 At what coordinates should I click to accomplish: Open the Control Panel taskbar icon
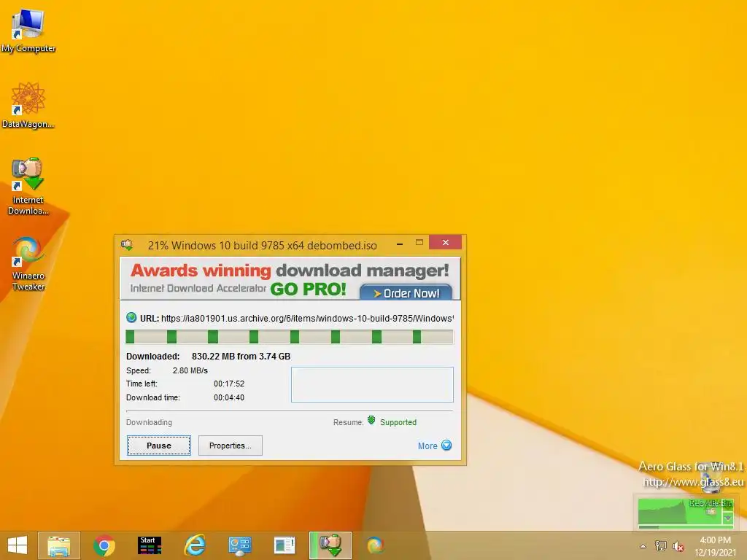pyautogui.click(x=239, y=545)
